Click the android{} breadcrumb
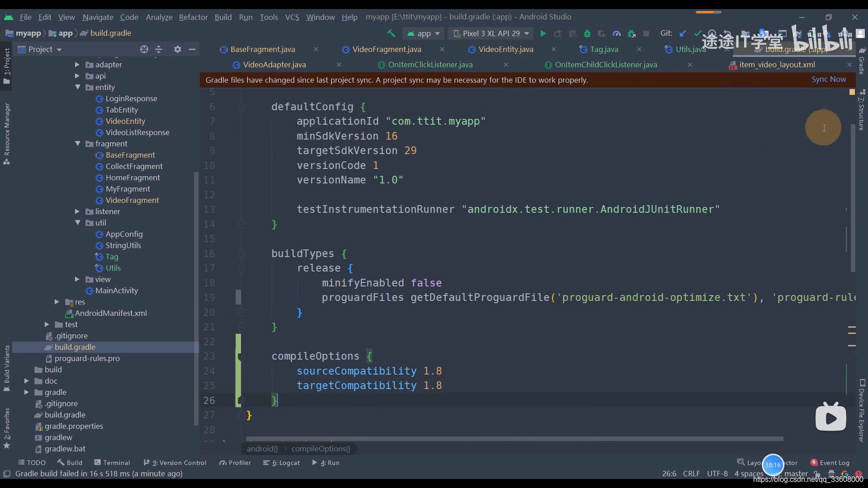Viewport: 868px width, 488px height. click(x=262, y=449)
